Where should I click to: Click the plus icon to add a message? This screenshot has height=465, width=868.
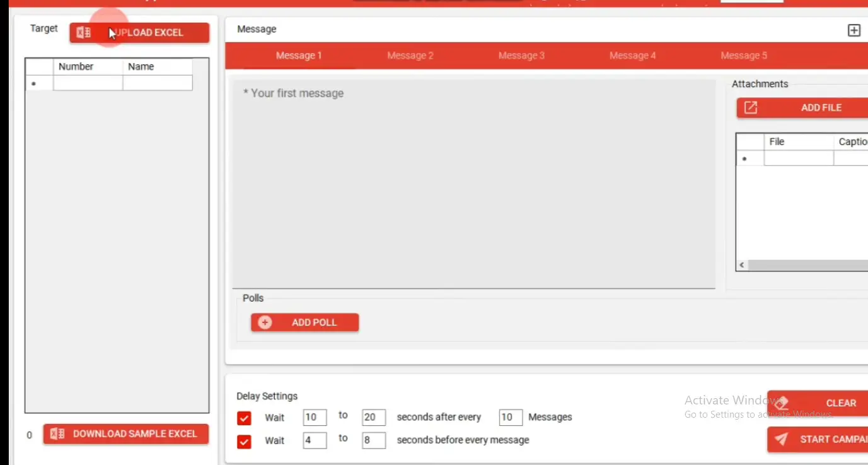(x=854, y=30)
